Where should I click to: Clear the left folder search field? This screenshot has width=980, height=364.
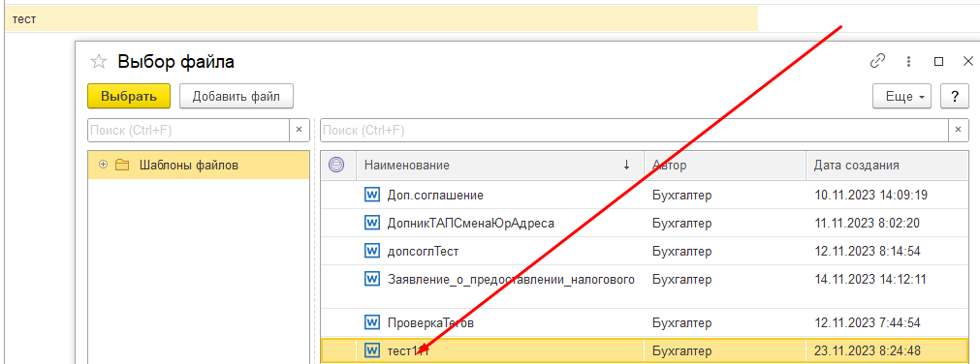click(299, 130)
